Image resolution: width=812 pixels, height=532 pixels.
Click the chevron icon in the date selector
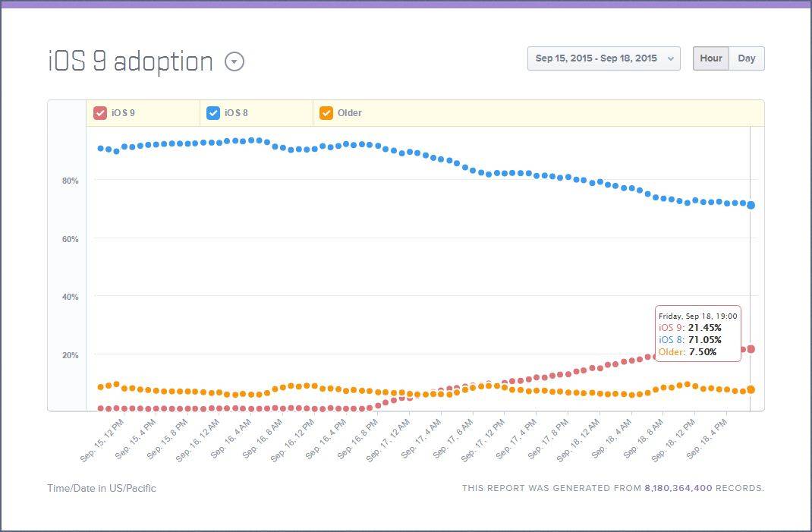click(669, 58)
